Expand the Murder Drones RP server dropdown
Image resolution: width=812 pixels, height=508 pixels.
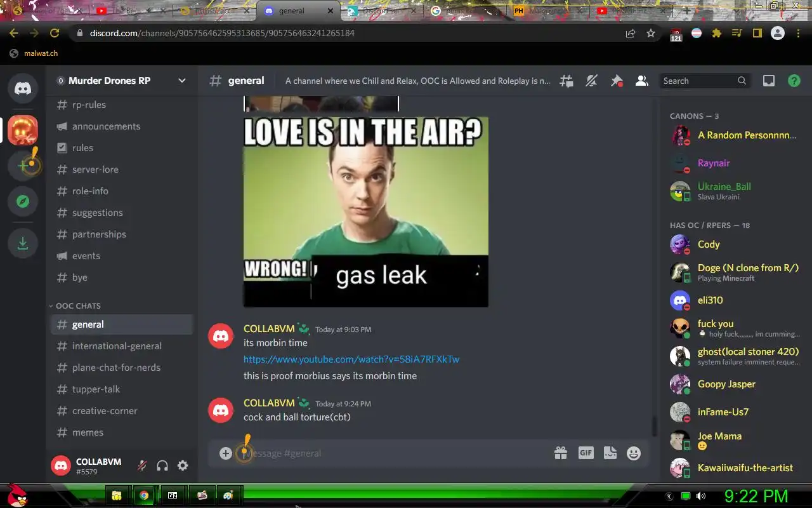[182, 81]
